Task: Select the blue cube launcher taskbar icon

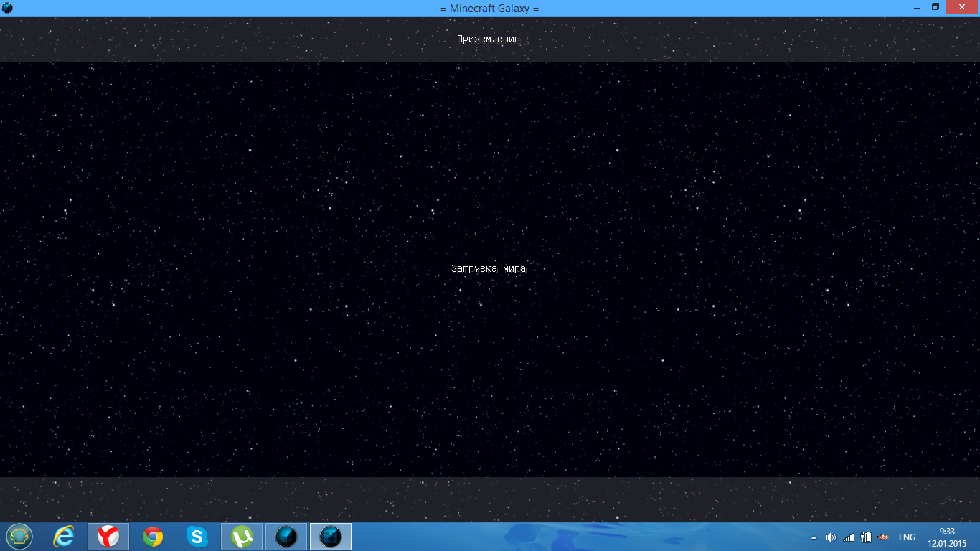Action: (x=286, y=537)
